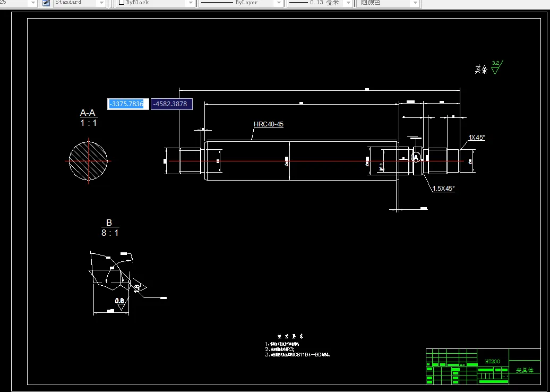Viewport: 550px width, 392px height.
Task: Select the 其余 text at top right
Action: 481,69
